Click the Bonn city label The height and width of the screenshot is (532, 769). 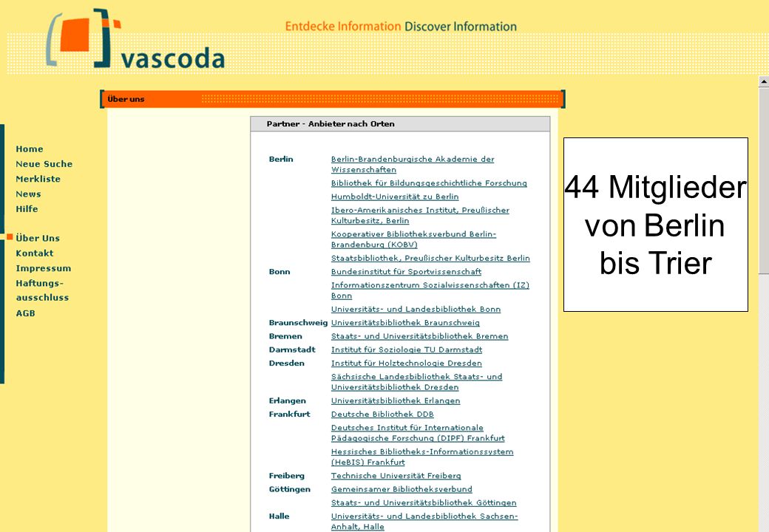280,272
